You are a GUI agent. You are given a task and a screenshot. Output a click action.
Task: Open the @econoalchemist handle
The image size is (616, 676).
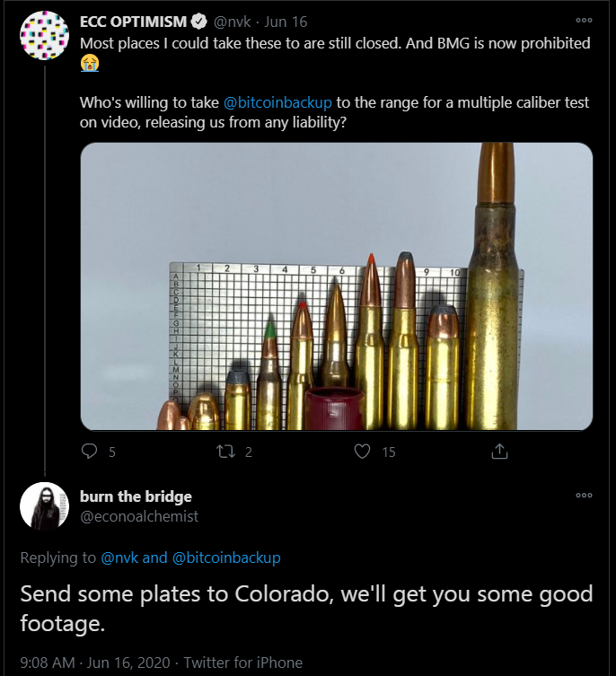(139, 516)
